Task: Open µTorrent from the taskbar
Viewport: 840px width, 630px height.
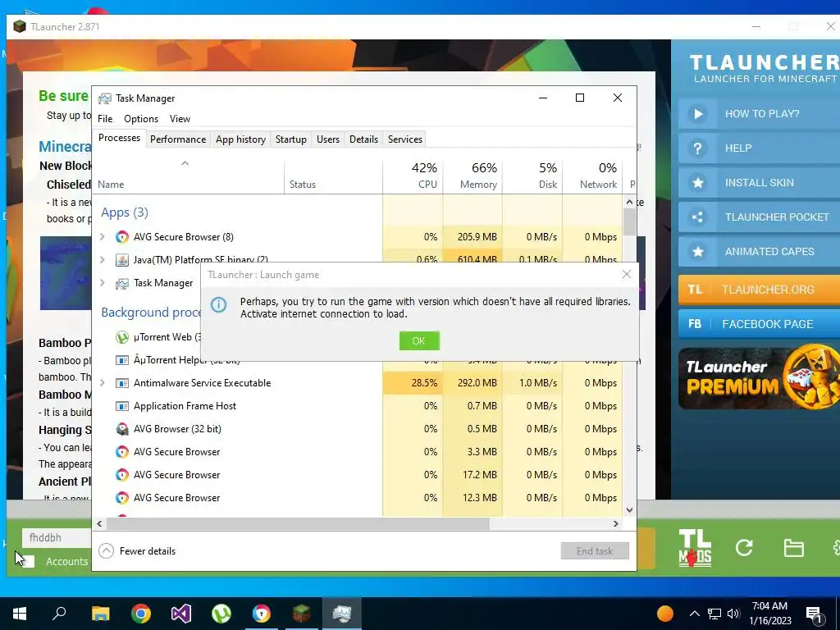Action: coord(221,614)
